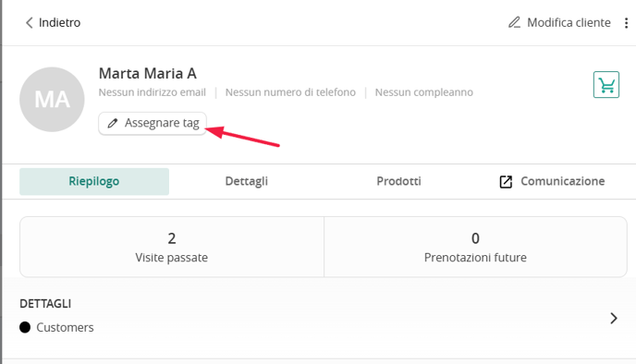Click the pencil icon inside Assegnare tag

[x=113, y=123]
